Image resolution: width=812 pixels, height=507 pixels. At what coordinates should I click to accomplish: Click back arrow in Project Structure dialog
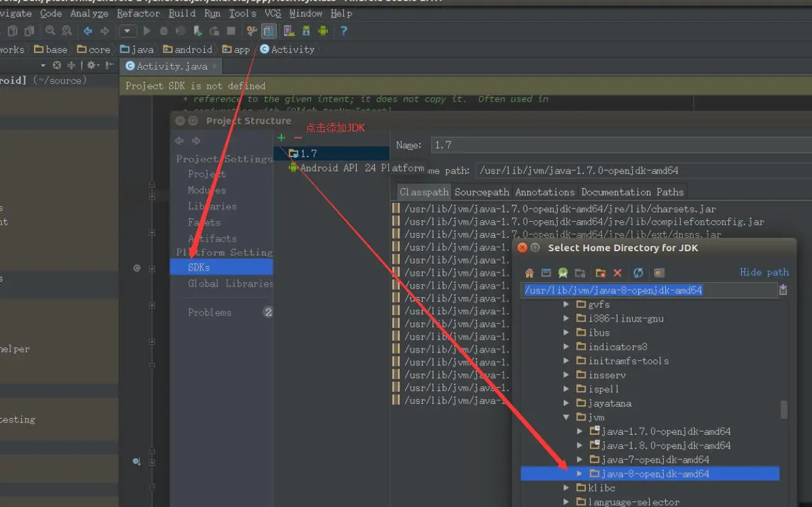click(x=179, y=140)
